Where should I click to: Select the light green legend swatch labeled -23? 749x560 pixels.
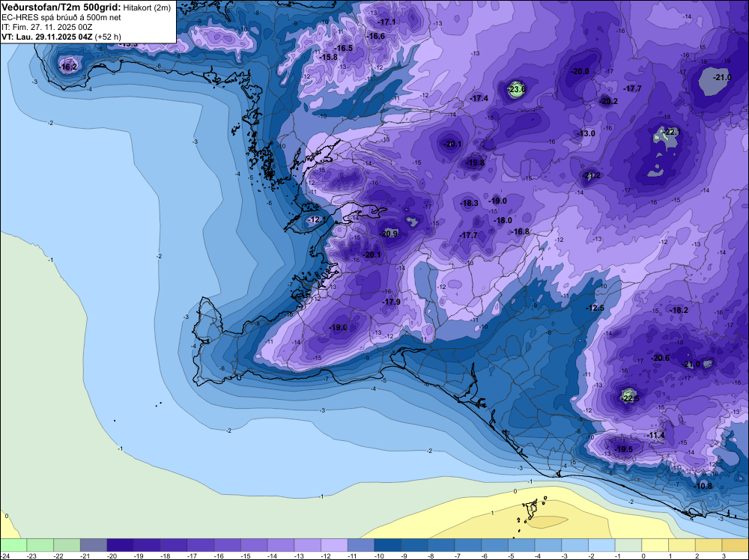40,545
